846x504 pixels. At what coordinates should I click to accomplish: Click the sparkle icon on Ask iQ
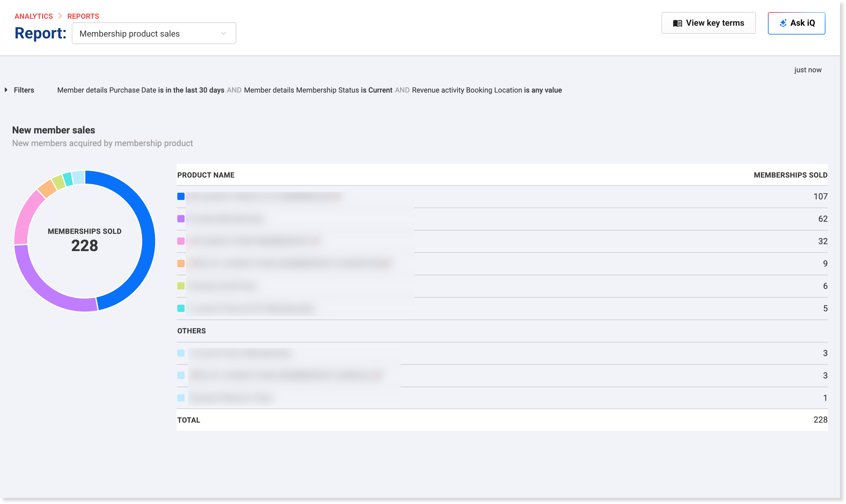coord(783,23)
